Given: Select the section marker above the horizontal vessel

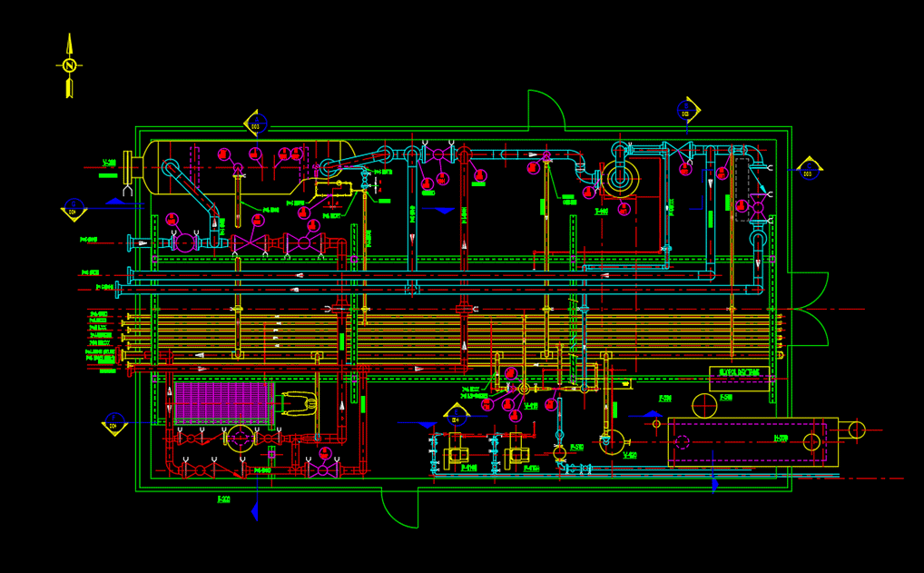Looking at the screenshot, I should point(256,123).
